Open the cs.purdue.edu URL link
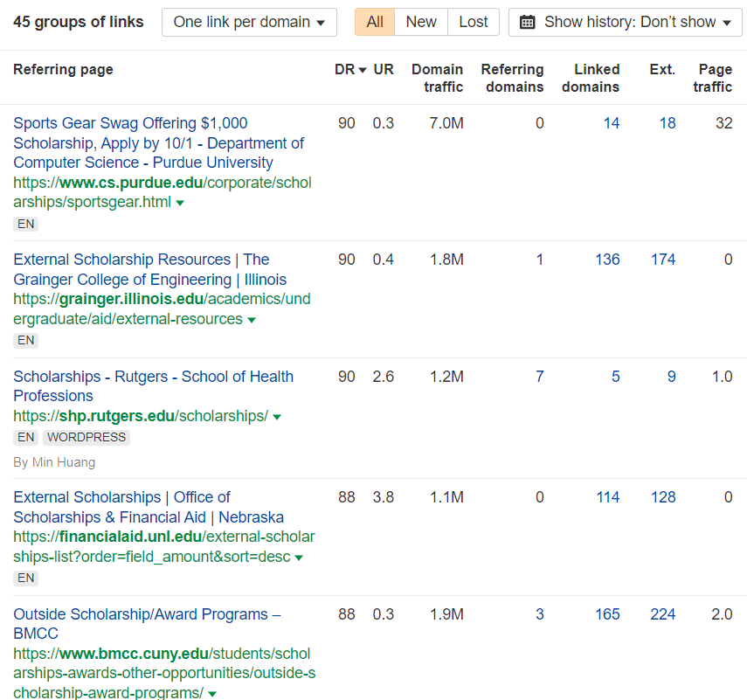The image size is (747, 700). [163, 192]
